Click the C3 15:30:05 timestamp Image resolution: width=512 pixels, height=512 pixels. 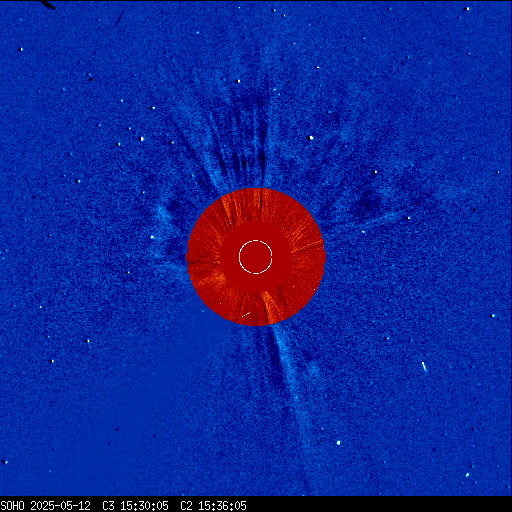[135, 506]
